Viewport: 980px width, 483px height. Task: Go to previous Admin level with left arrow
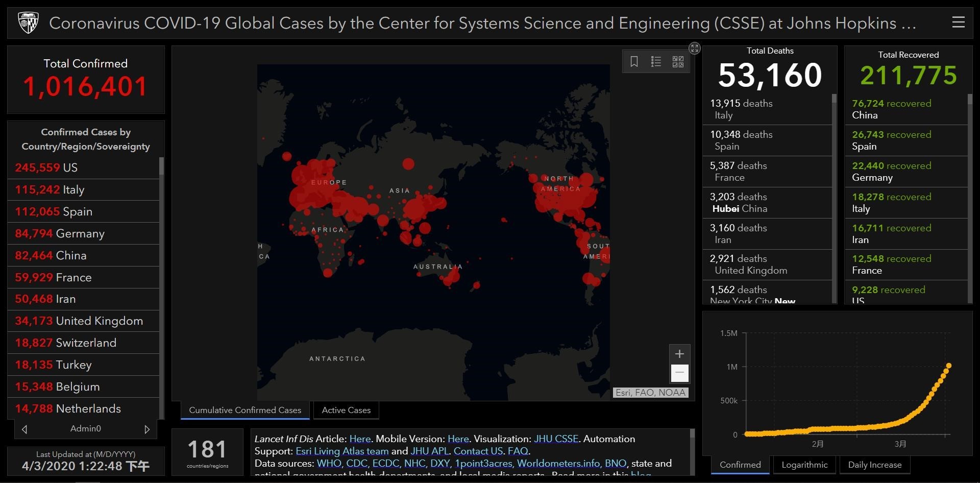coord(24,429)
